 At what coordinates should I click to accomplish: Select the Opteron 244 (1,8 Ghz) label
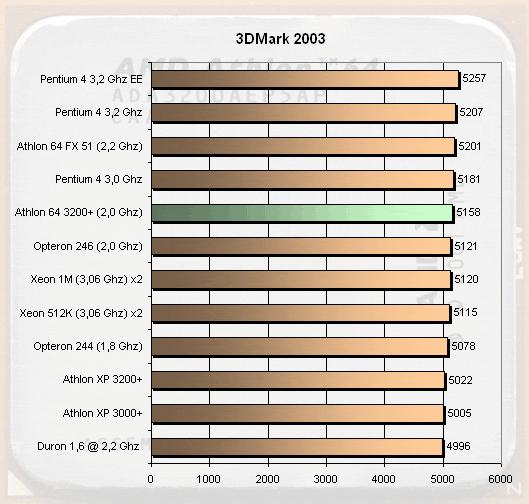click(88, 346)
